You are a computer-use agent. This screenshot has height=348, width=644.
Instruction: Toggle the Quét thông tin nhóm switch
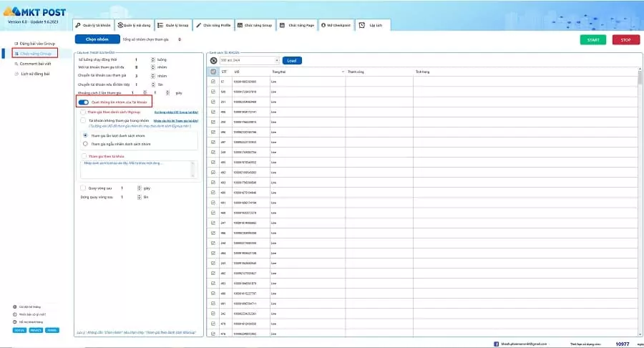[x=84, y=102]
